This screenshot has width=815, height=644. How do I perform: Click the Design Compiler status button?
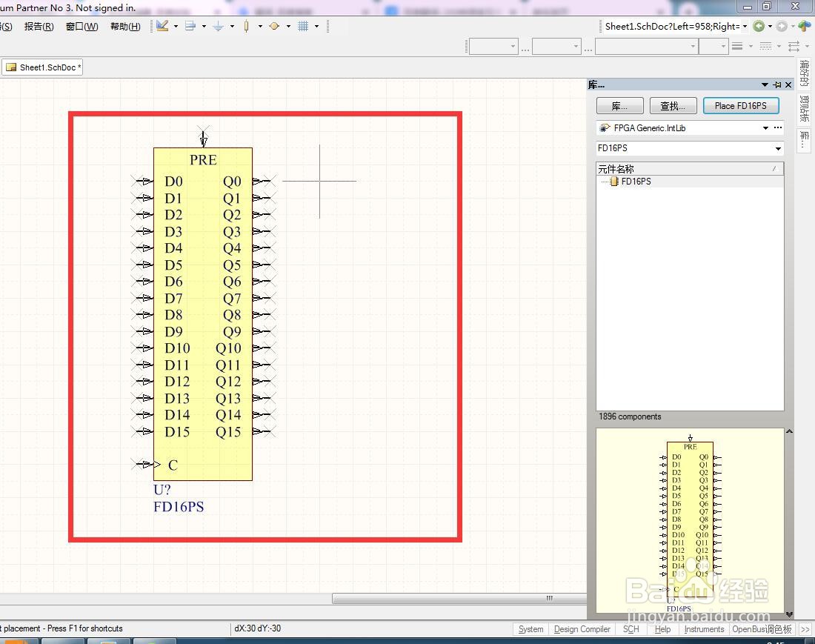point(582,629)
